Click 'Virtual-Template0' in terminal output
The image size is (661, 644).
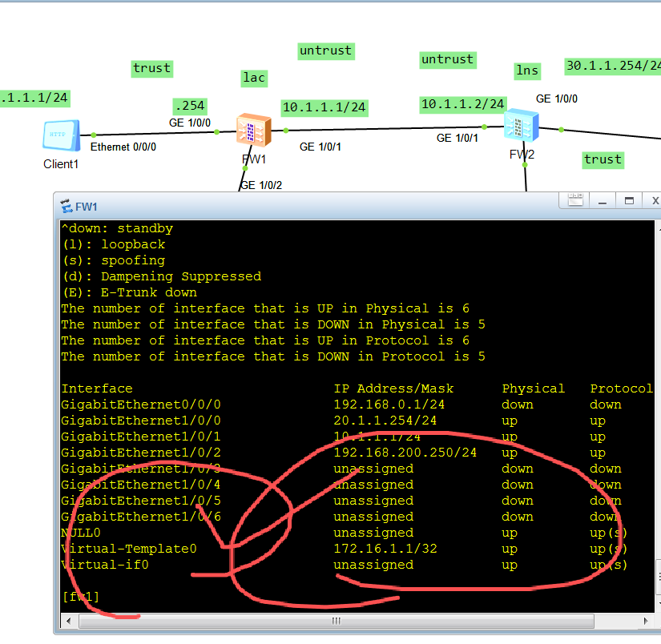[129, 549]
